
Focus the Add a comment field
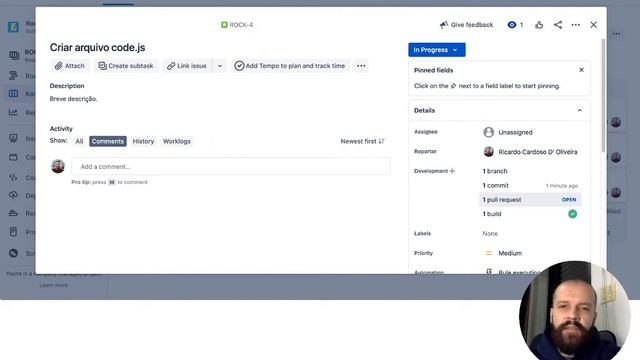tap(231, 167)
